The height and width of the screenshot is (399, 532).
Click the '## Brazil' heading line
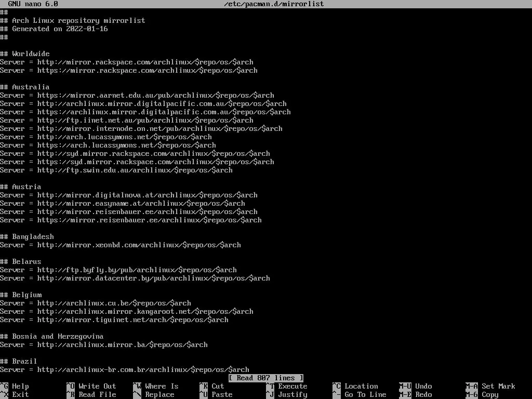click(x=18, y=362)
